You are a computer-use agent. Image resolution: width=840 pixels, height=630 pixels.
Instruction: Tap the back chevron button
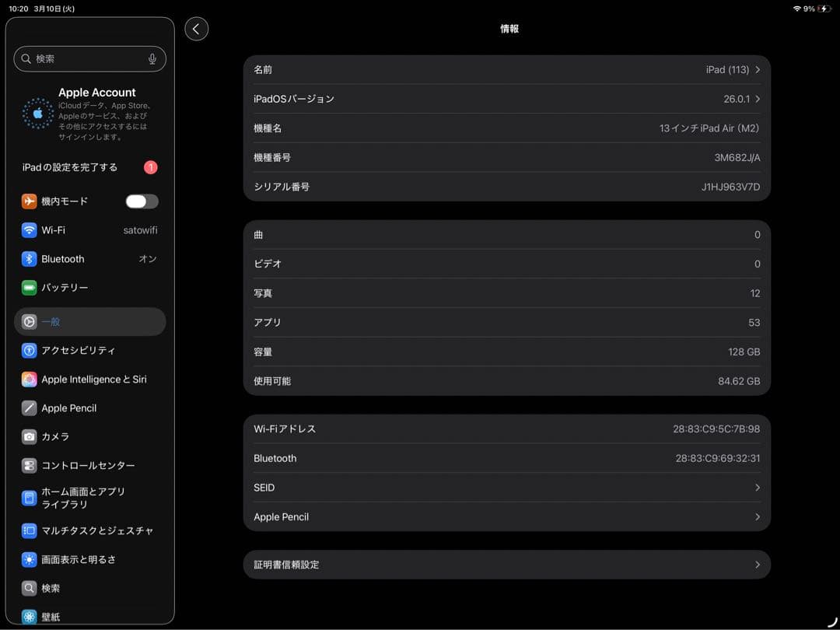[197, 29]
